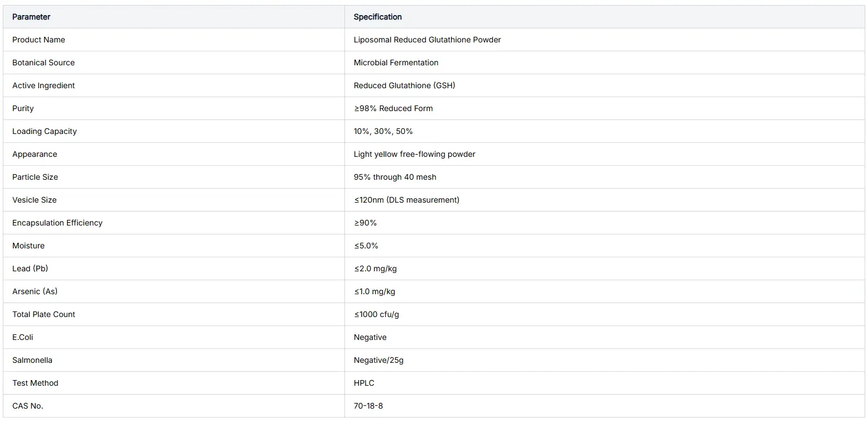Viewport: 868px width, 422px height.
Task: Click '≤120nm (DLS measurement)' value
Action: (406, 200)
